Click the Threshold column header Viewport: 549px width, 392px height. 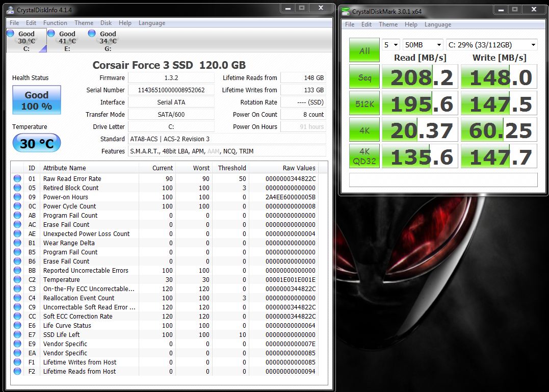(231, 168)
